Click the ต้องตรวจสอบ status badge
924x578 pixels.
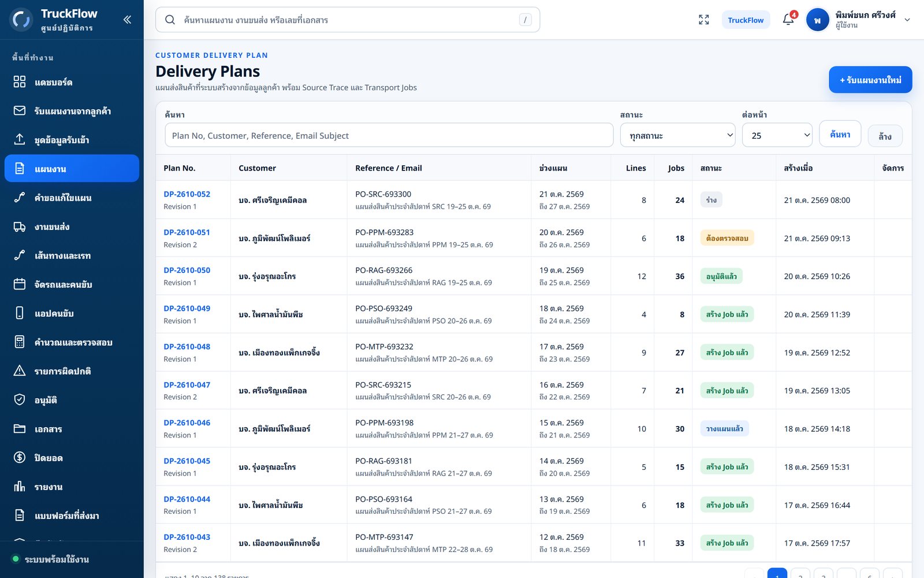pyautogui.click(x=727, y=238)
